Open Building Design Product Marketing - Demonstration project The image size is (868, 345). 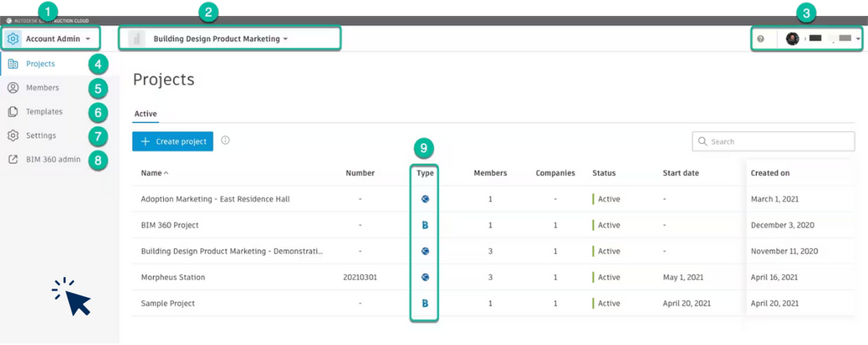232,251
